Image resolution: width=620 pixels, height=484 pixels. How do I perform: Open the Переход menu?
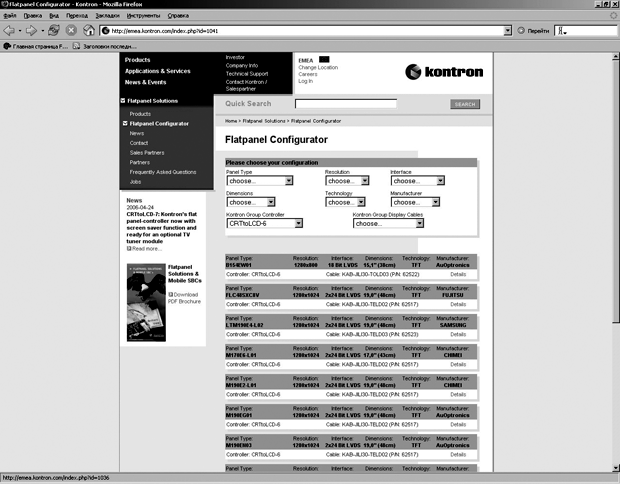pos(77,16)
